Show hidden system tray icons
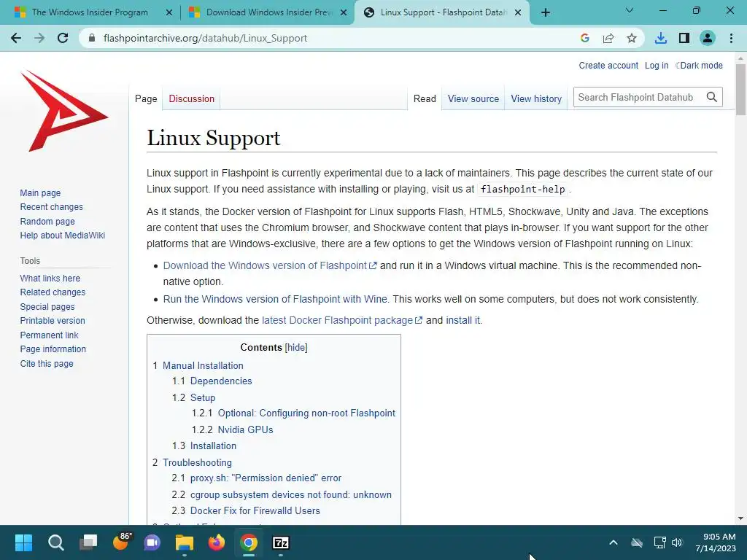This screenshot has height=560, width=747. tap(614, 542)
